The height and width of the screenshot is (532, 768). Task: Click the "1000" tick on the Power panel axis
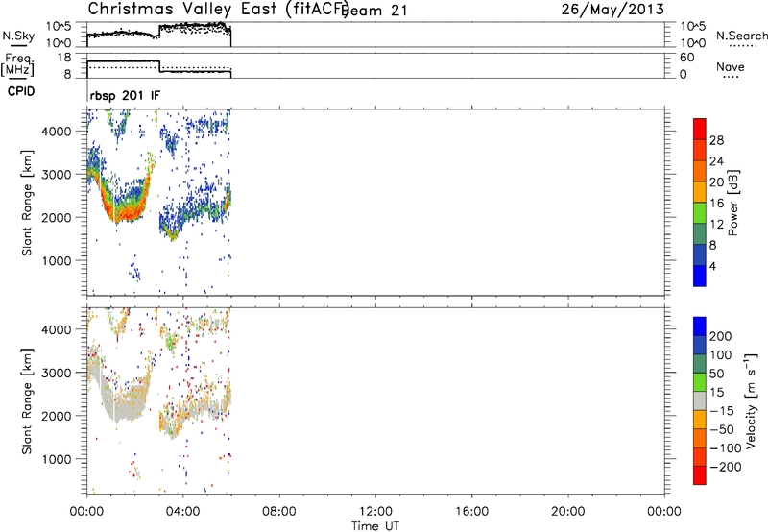(57, 260)
